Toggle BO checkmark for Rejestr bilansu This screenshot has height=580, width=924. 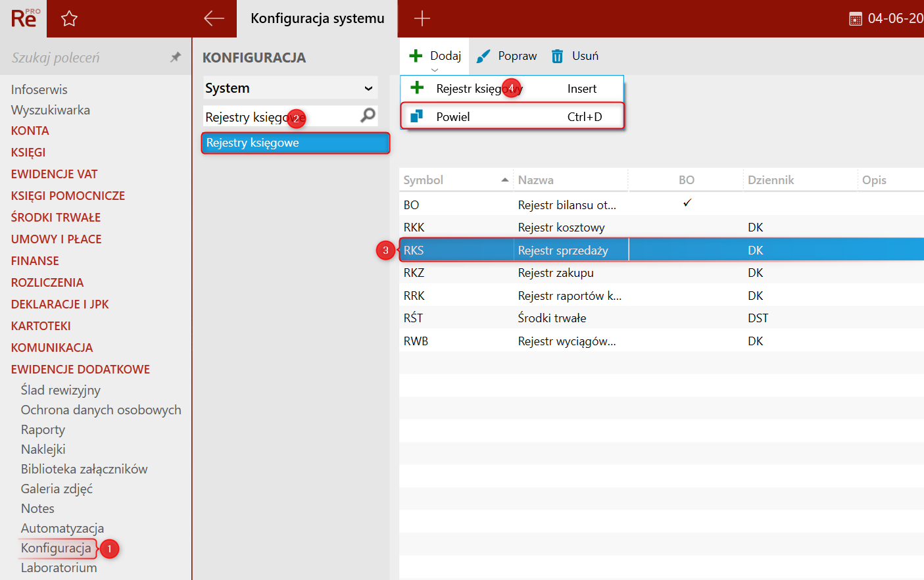(x=687, y=203)
